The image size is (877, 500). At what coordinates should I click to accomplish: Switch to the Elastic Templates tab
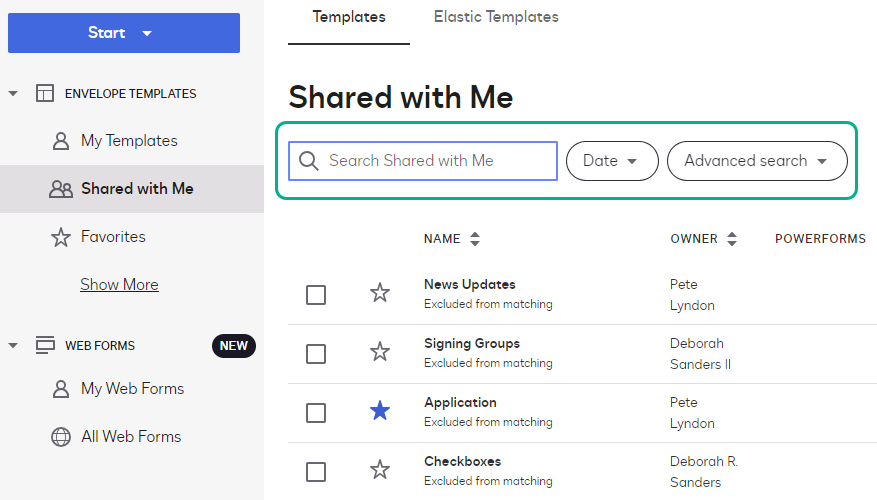[496, 17]
